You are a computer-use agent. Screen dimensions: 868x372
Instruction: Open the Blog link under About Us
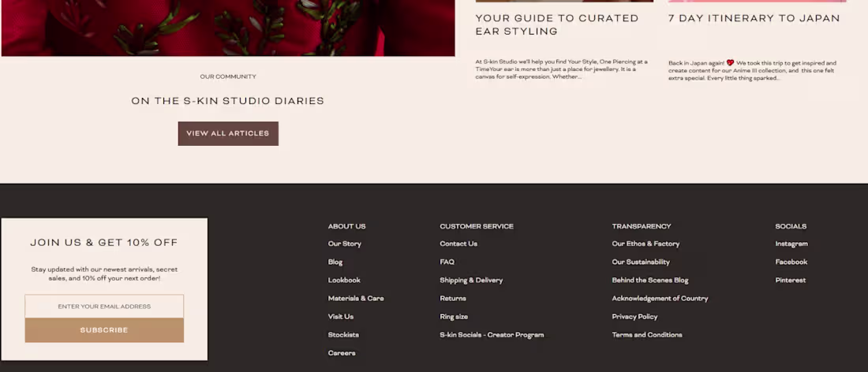coord(335,262)
